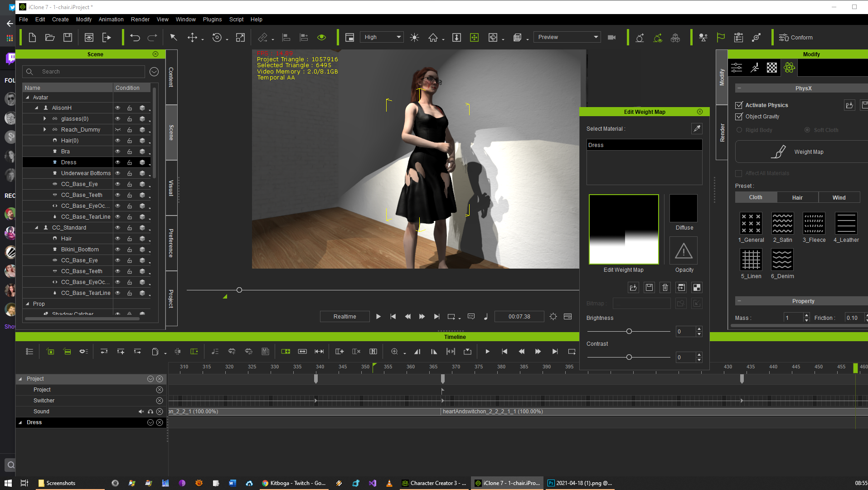Choose the Scale tool icon
The image size is (868, 490).
click(x=240, y=37)
